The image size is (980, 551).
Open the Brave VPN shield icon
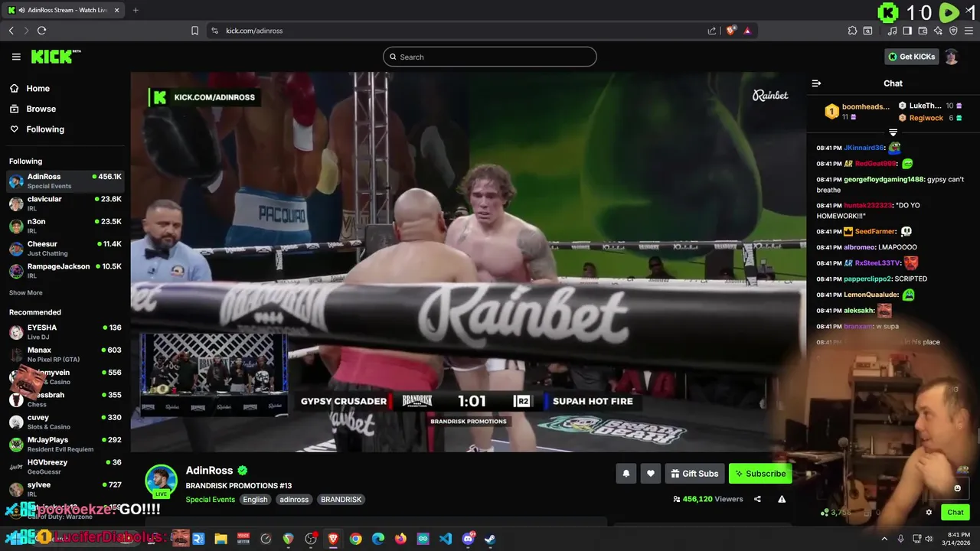pos(953,31)
